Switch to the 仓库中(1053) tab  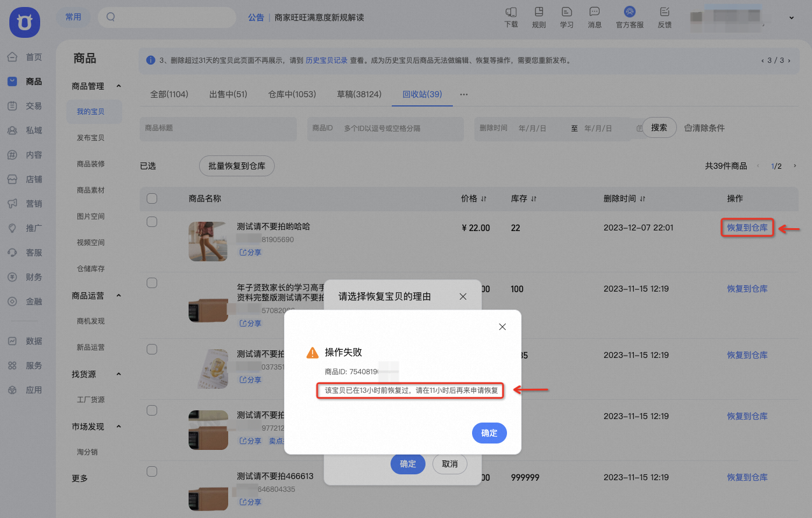[x=292, y=94]
